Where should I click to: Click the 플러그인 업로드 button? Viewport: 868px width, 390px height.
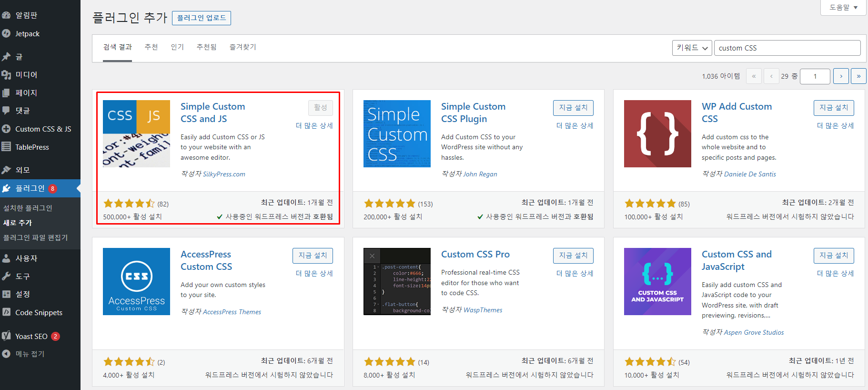[202, 18]
